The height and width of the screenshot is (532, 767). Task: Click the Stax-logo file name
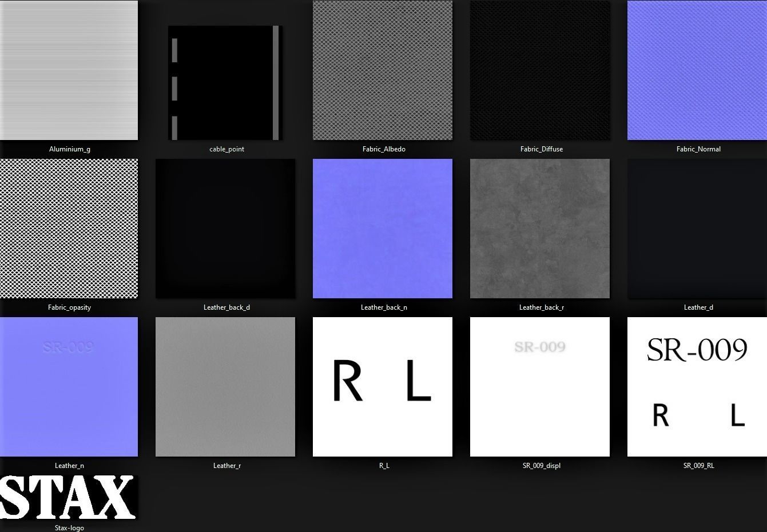(x=69, y=527)
